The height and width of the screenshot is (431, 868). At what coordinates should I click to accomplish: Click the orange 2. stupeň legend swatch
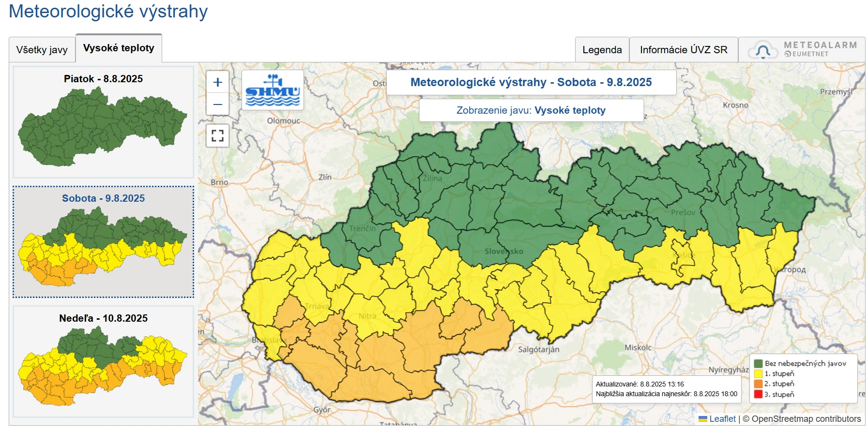point(758,384)
